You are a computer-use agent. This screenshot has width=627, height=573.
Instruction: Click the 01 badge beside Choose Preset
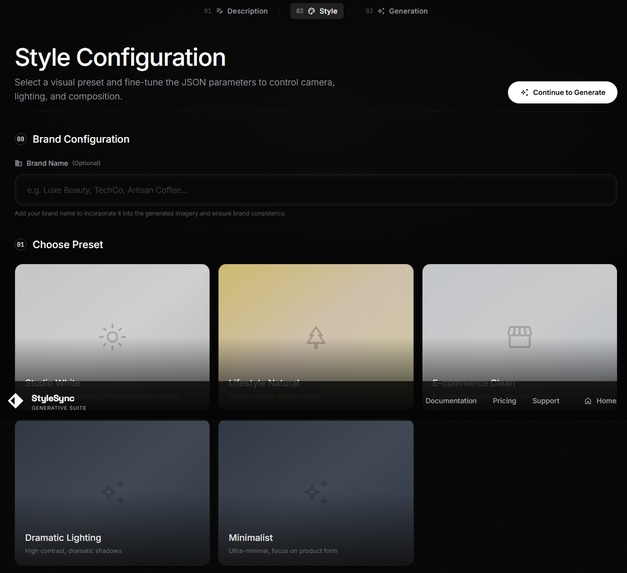pos(20,244)
